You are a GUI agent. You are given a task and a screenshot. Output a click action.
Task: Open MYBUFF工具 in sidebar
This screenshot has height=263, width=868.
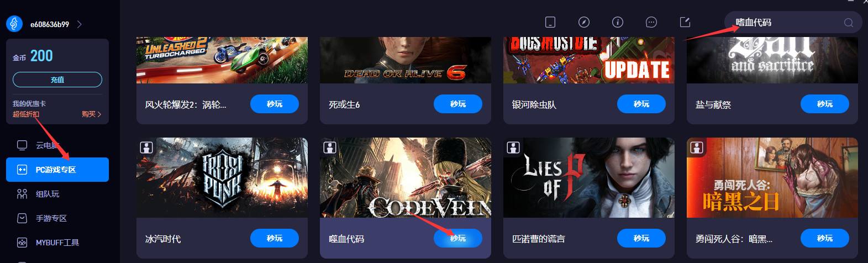coord(57,243)
